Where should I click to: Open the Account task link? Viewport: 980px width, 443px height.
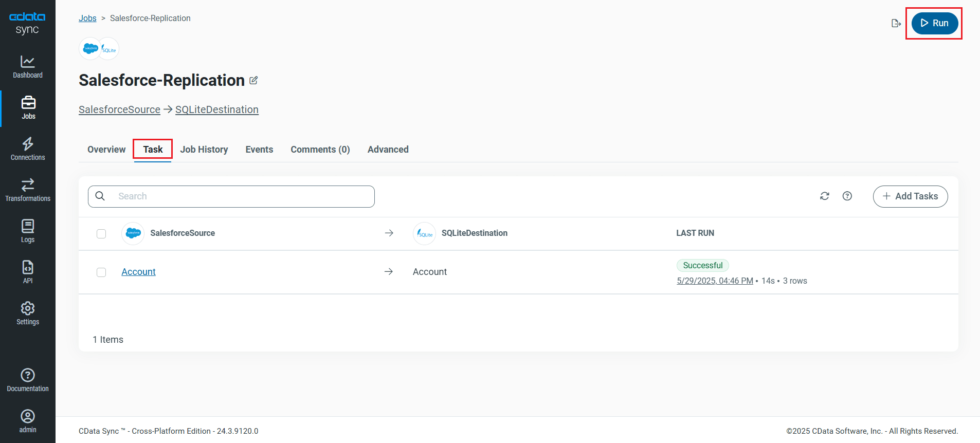pyautogui.click(x=138, y=272)
